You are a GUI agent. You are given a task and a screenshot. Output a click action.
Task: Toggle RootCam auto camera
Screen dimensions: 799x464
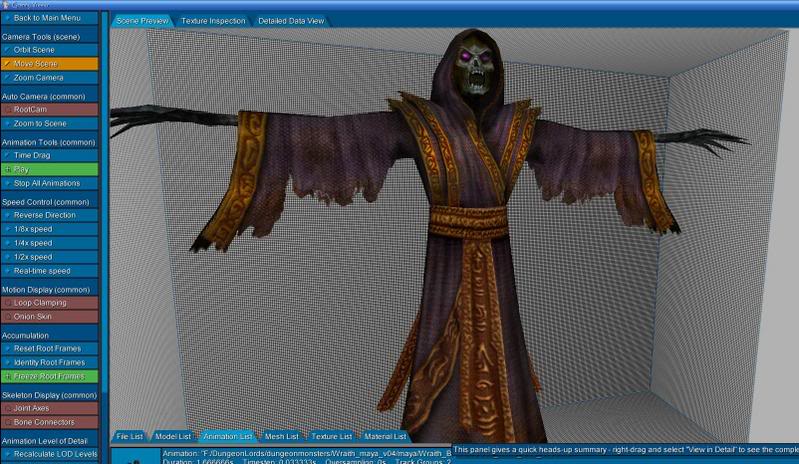point(49,110)
